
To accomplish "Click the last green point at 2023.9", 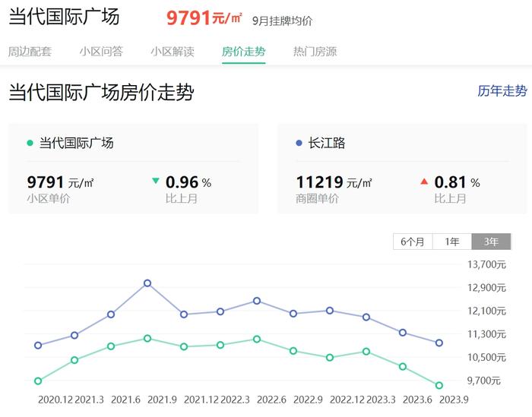I will click(x=439, y=385).
